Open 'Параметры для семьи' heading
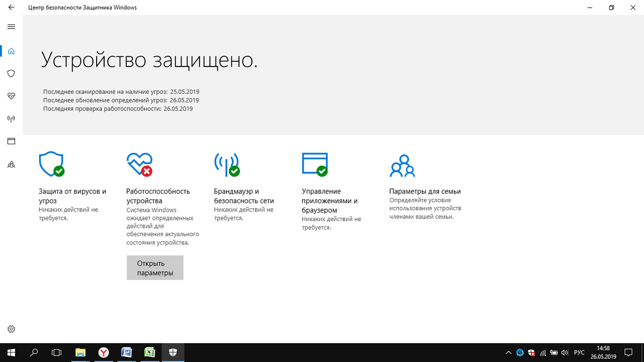 pos(425,191)
